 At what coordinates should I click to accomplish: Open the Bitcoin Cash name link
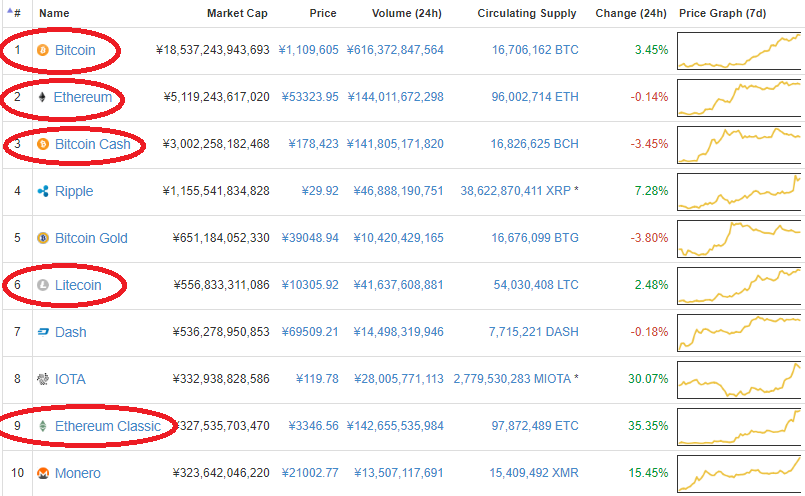point(93,144)
